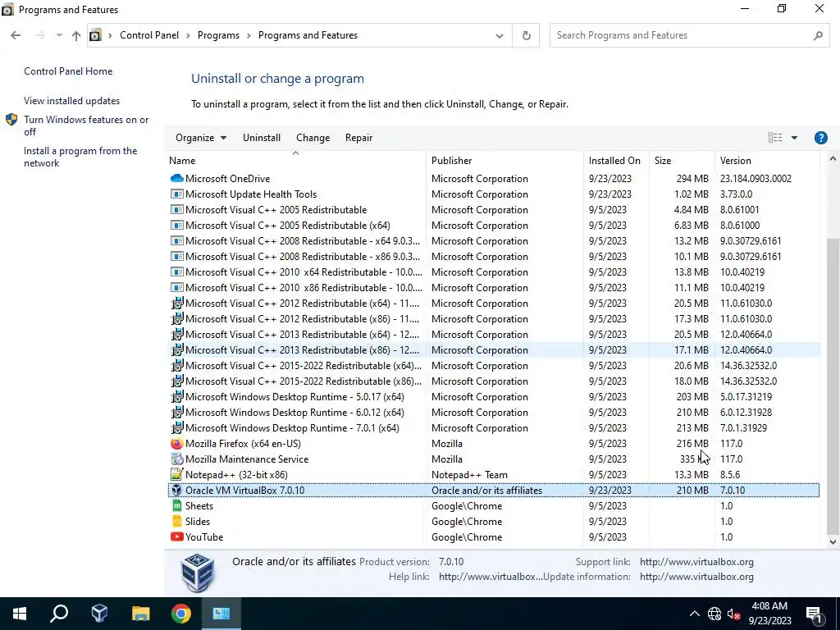Screen dimensions: 840x630
Task: Click the YouTube app icon
Action: [177, 536]
